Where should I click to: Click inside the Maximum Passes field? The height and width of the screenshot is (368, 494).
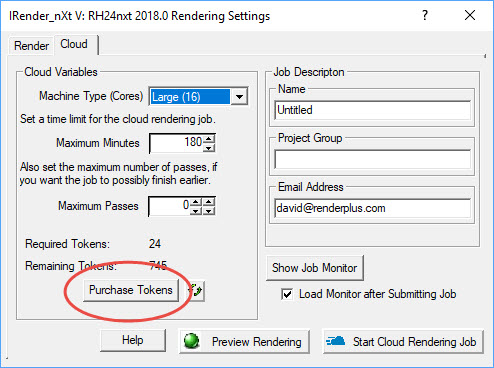pos(169,206)
